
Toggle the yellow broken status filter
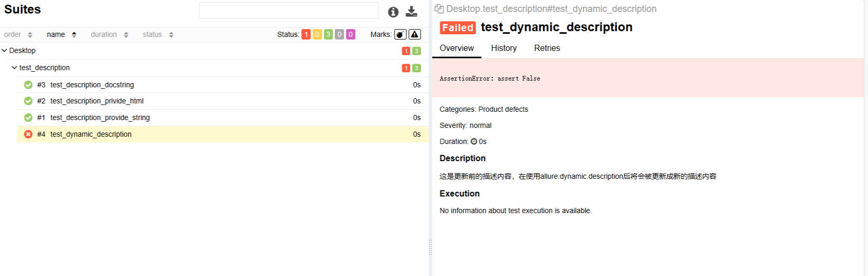[317, 34]
